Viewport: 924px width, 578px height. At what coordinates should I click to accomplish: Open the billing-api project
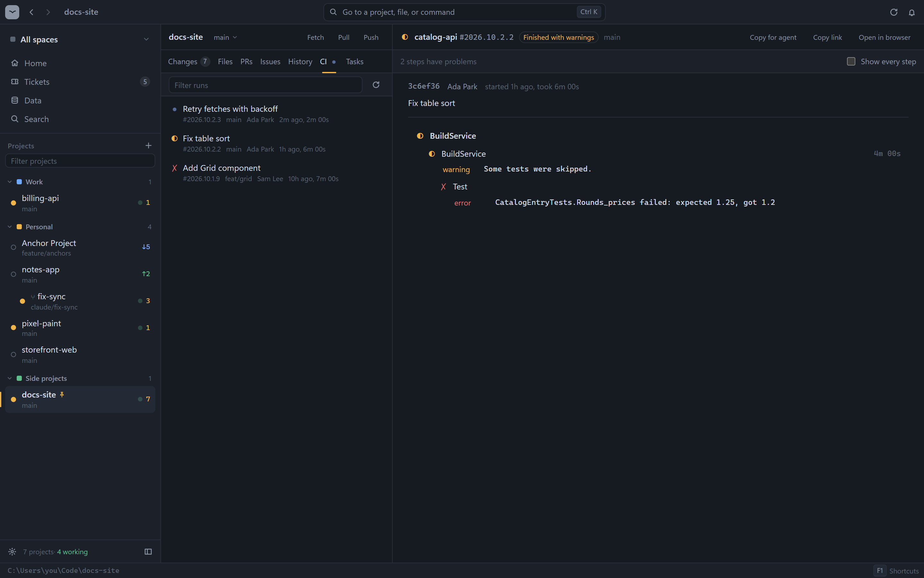[80, 203]
